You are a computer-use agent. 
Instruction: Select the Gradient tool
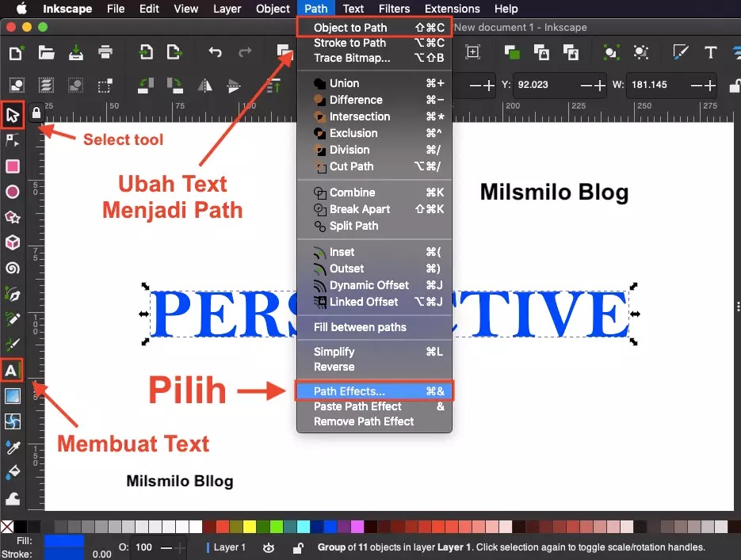(x=13, y=396)
